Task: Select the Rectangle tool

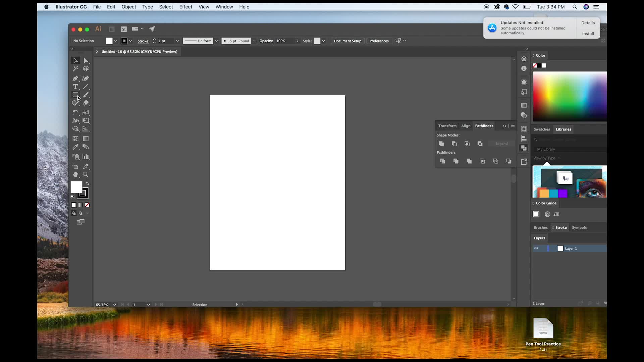Action: [75, 95]
